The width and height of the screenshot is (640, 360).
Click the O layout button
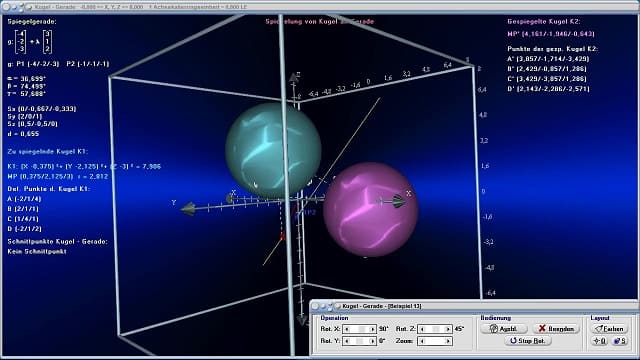pos(600,341)
